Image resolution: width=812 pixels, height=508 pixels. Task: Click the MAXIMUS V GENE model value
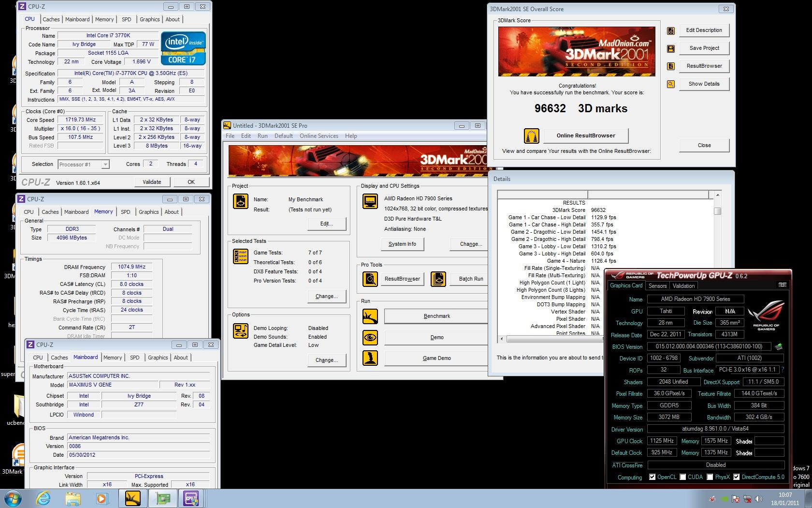click(x=113, y=385)
